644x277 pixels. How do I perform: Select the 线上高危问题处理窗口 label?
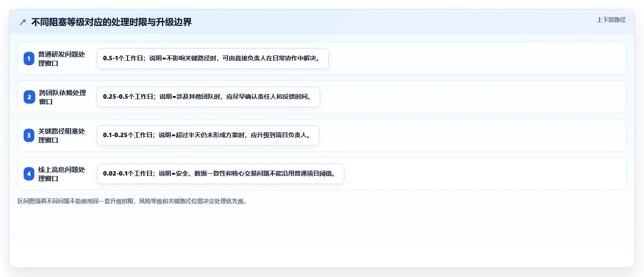[x=62, y=174]
